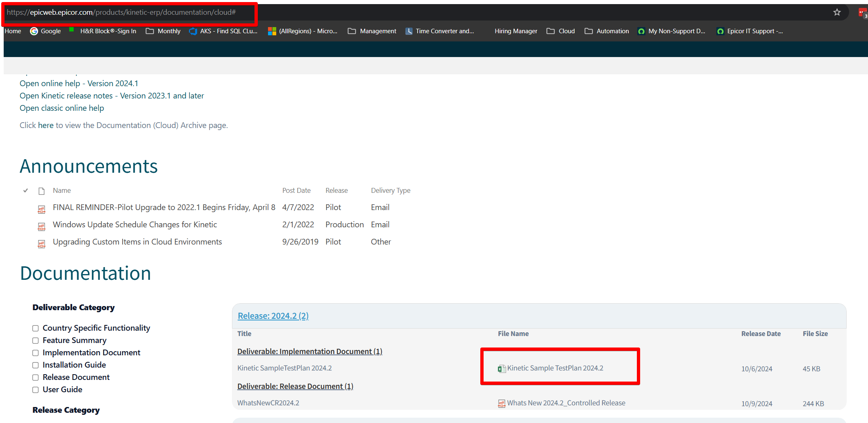Click the 45 KB file size cell

[x=811, y=369]
